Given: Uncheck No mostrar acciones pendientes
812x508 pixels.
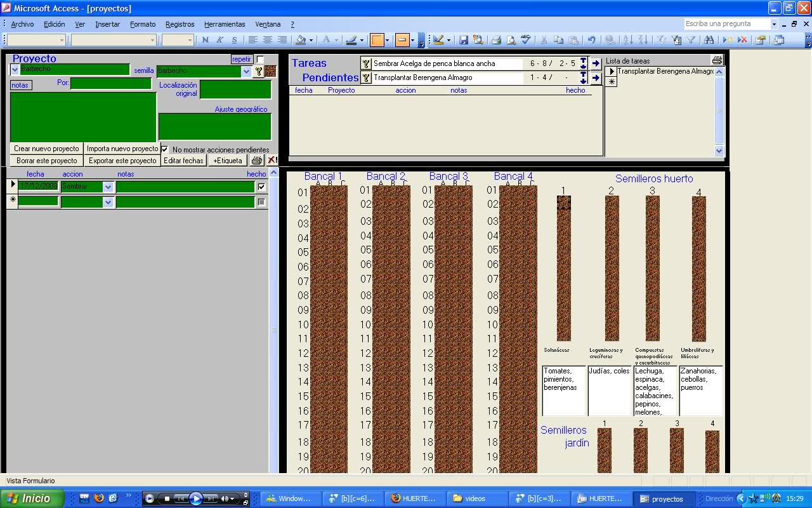Looking at the screenshot, I should tap(165, 149).
